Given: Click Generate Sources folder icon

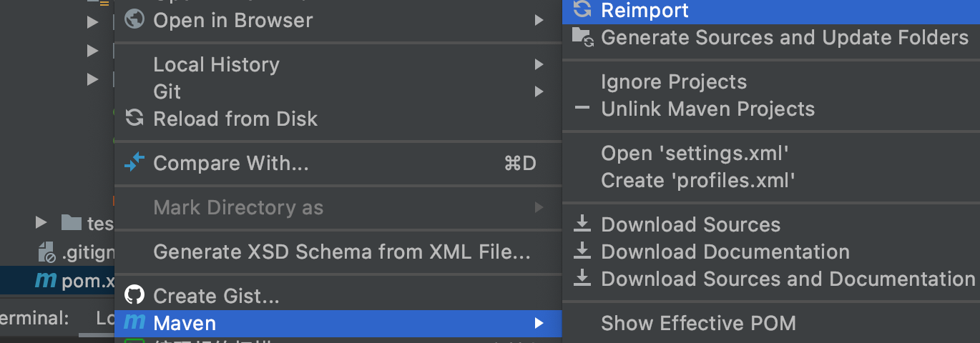Looking at the screenshot, I should (583, 37).
